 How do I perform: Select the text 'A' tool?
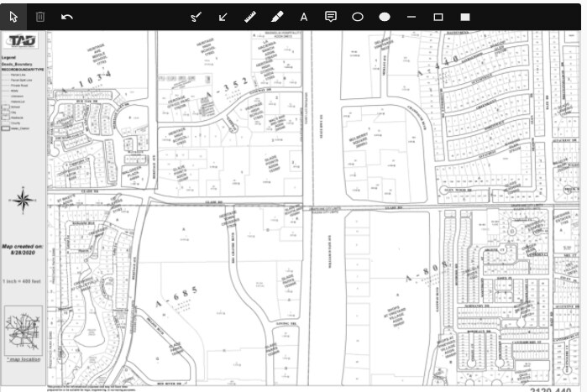pos(304,17)
